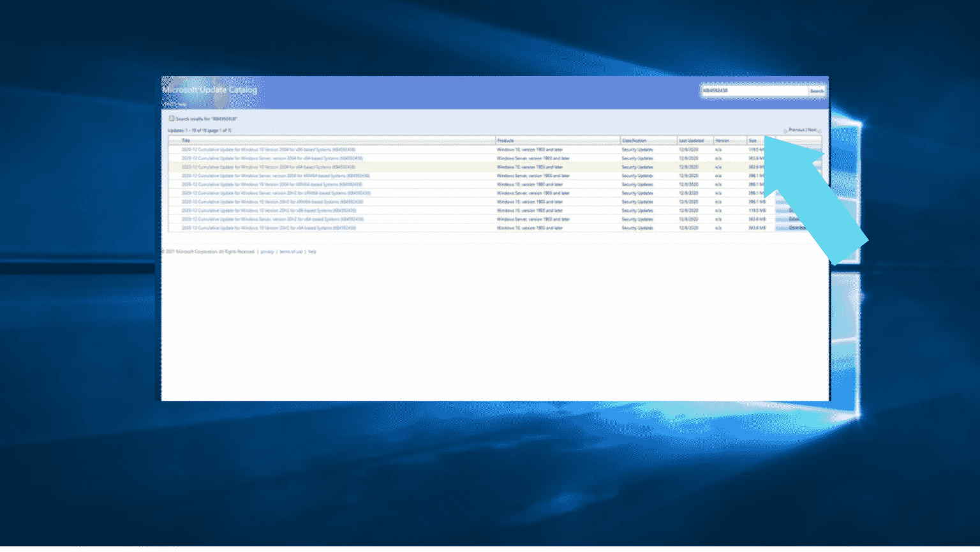Click the Previous page arrow icon
980x552 pixels.
[785, 130]
